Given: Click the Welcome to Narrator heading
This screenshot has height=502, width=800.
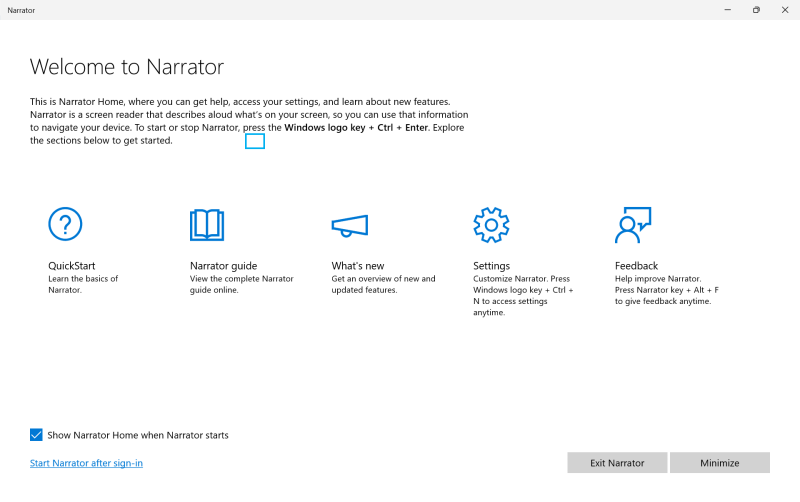Looking at the screenshot, I should [127, 67].
